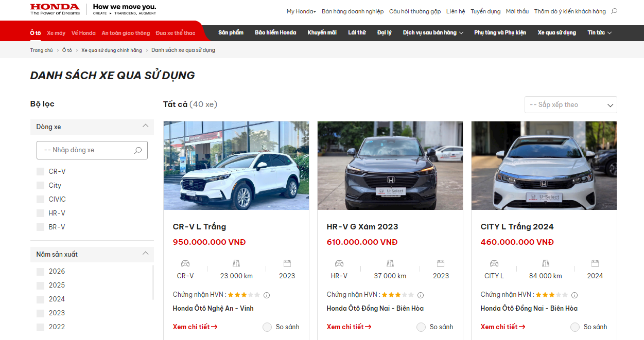Click the info icon on the CITY L Trắng 2024 card
The height and width of the screenshot is (340, 644).
(575, 295)
